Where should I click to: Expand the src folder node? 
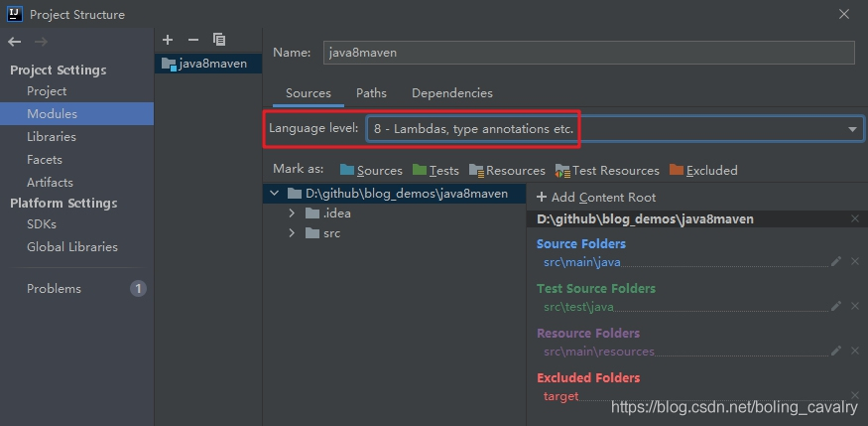click(292, 233)
